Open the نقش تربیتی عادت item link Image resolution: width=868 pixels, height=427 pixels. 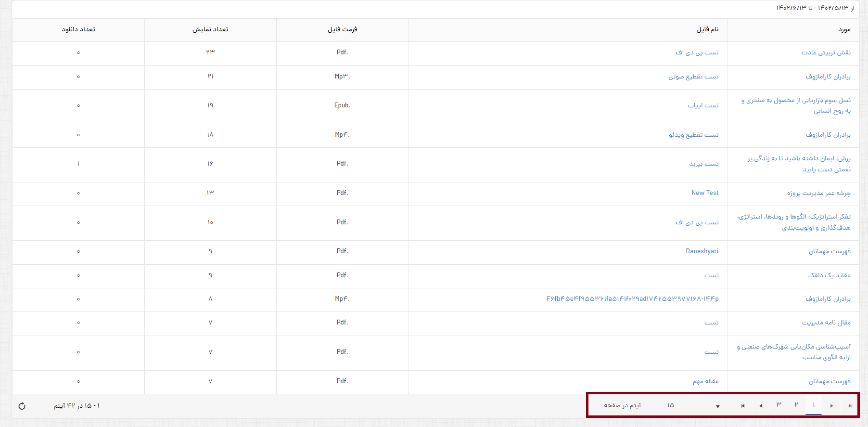point(826,52)
